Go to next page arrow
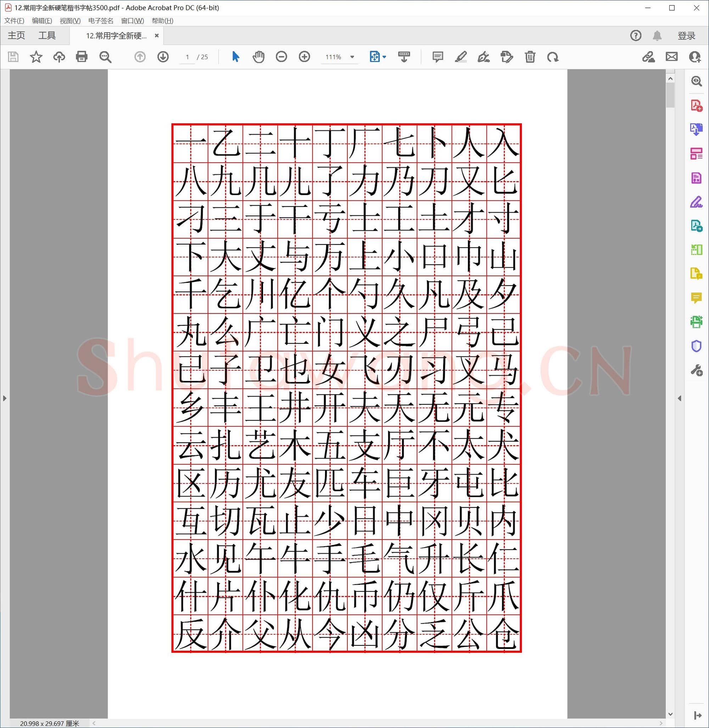The image size is (709, 728). coord(163,57)
